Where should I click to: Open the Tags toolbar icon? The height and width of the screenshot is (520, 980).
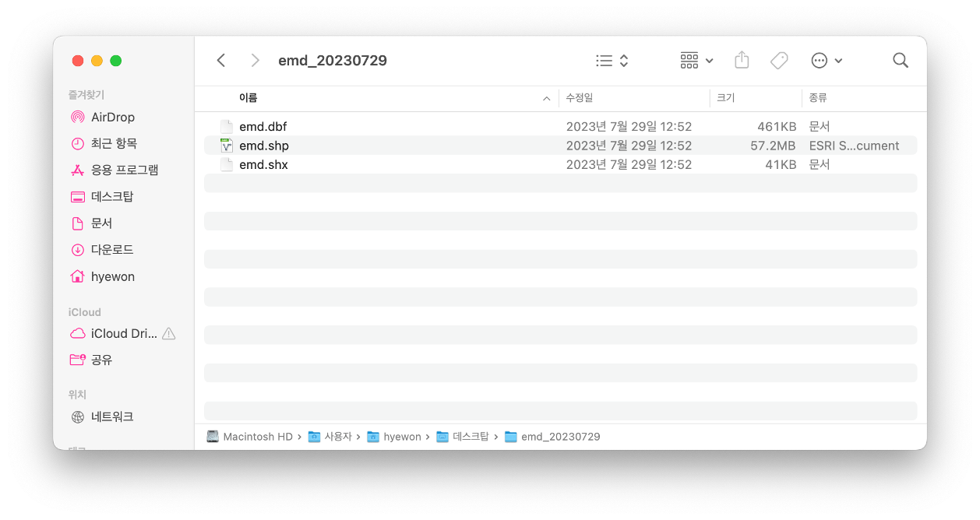pos(779,61)
